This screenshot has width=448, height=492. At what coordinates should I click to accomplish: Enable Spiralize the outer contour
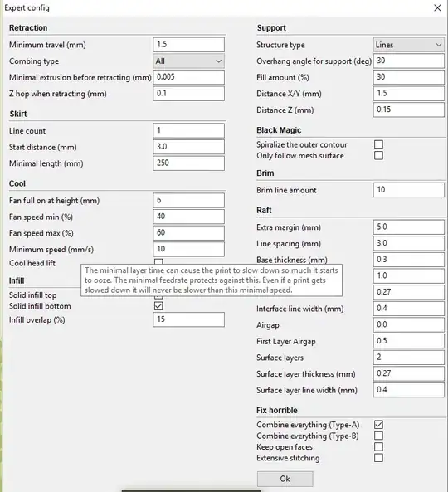pyautogui.click(x=378, y=144)
